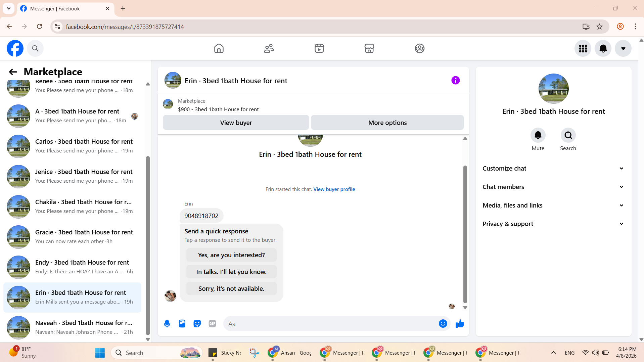Open Jenice conversation in list

point(72,176)
